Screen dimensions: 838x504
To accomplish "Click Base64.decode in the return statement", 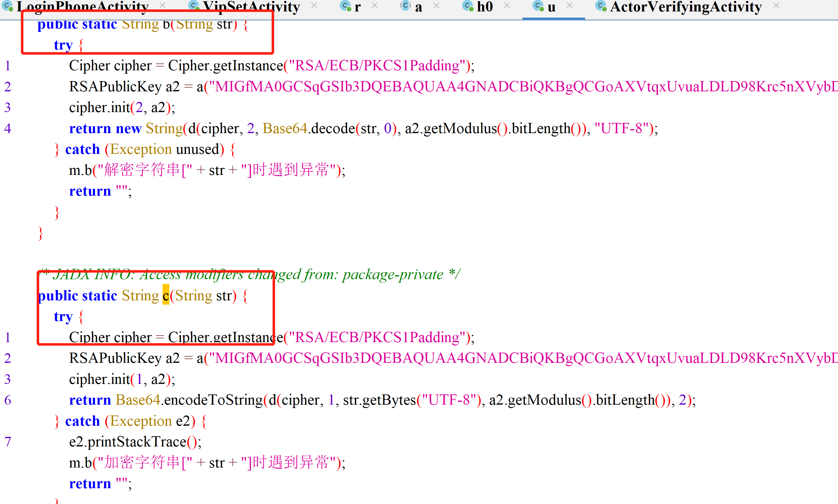I will (309, 128).
